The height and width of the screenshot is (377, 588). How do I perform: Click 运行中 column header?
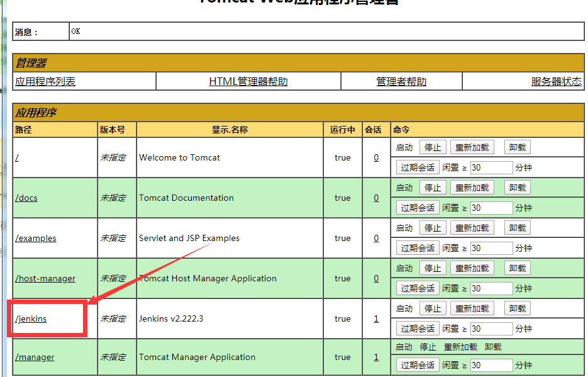pyautogui.click(x=342, y=130)
